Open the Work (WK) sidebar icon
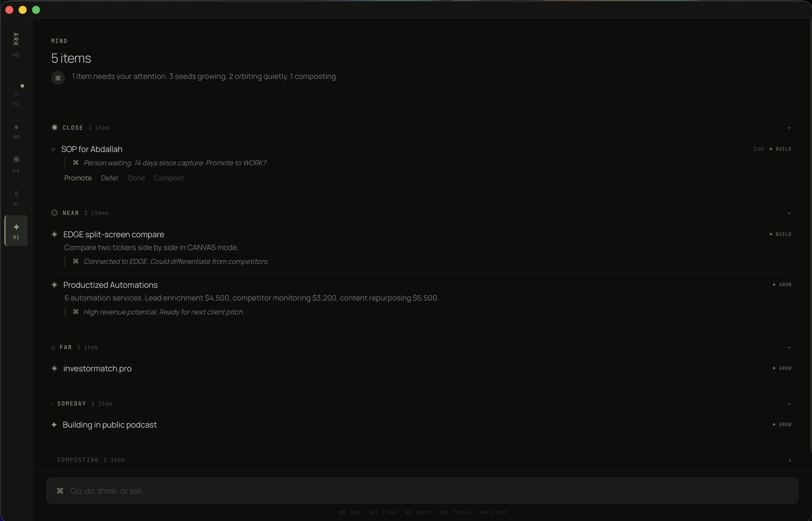 (x=16, y=128)
